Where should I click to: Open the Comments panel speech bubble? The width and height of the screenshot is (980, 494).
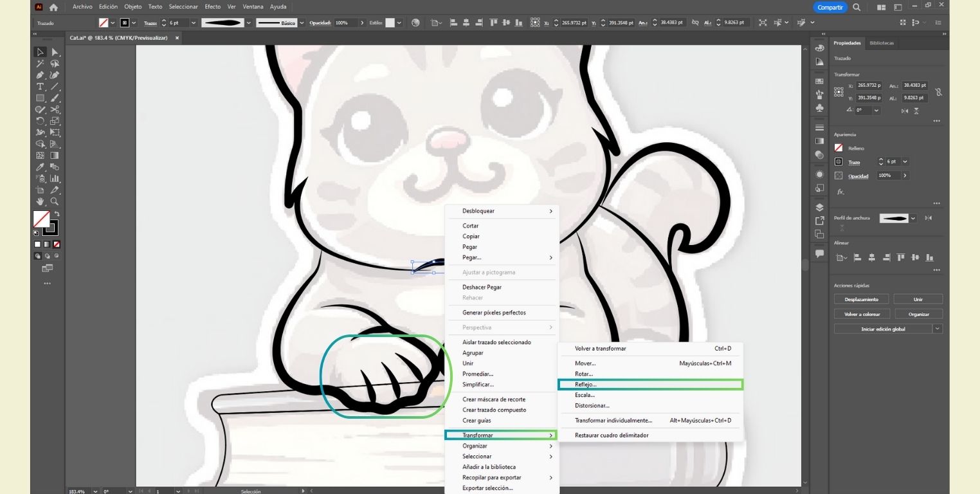(819, 253)
